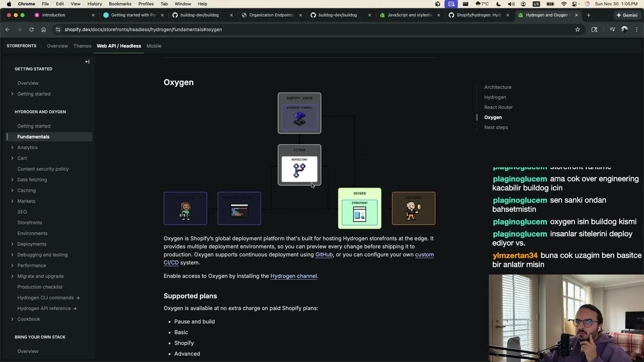Bookmark this page with the star icon
The image size is (644, 362).
pos(578,30)
